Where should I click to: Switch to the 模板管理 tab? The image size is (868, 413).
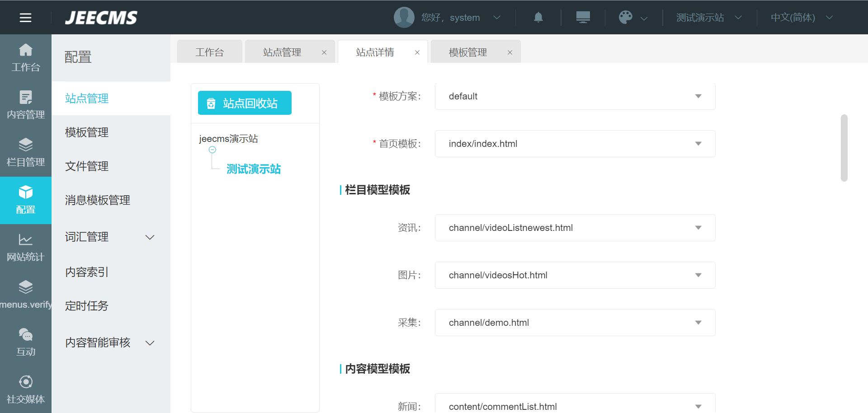click(468, 52)
